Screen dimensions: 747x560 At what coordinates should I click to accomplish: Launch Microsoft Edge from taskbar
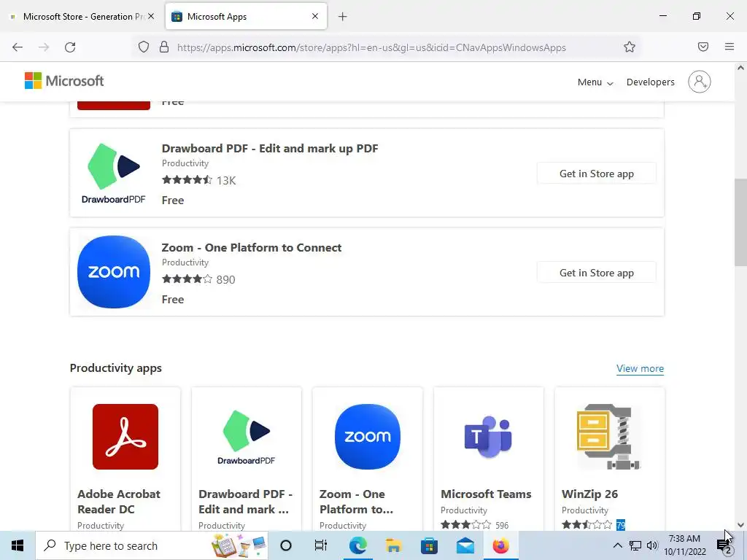click(357, 545)
